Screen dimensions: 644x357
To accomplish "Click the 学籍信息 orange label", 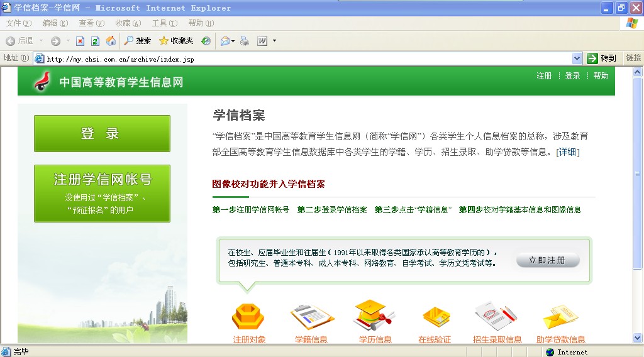I will pos(311,339).
